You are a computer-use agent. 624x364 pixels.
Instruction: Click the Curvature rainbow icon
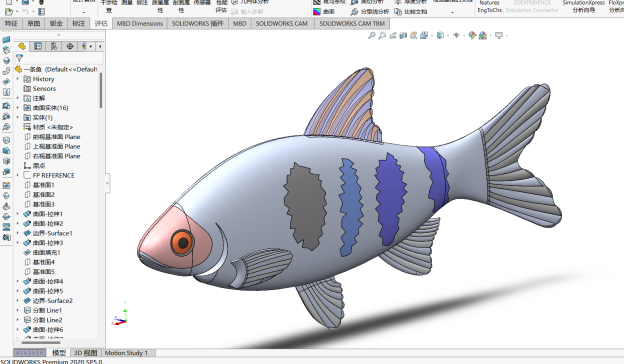[317, 12]
